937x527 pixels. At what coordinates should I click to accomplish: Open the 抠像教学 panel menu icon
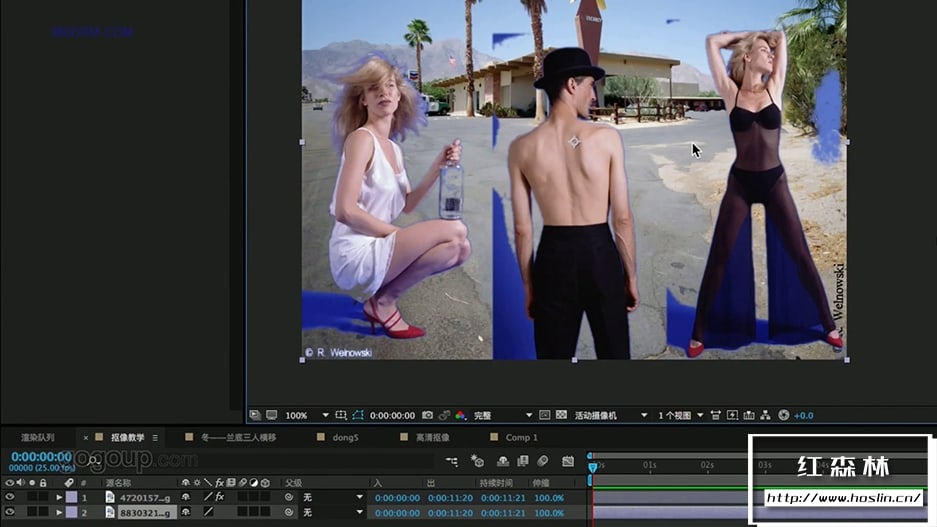click(x=155, y=438)
